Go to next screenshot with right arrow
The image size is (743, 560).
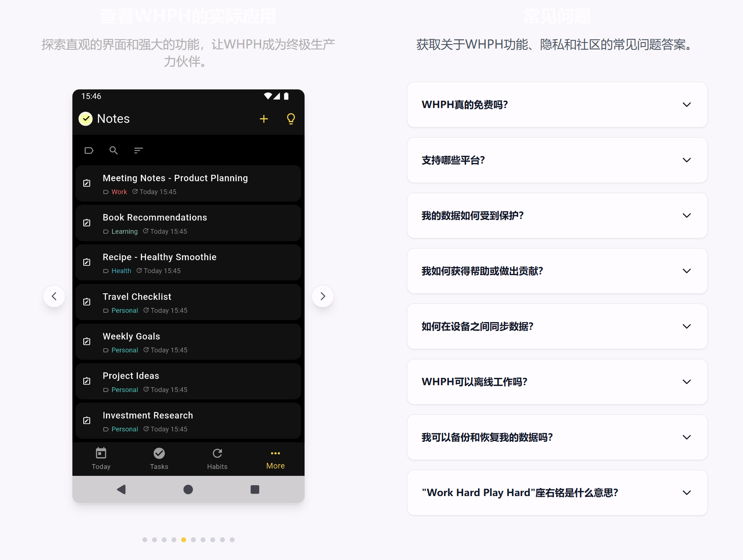click(x=322, y=296)
